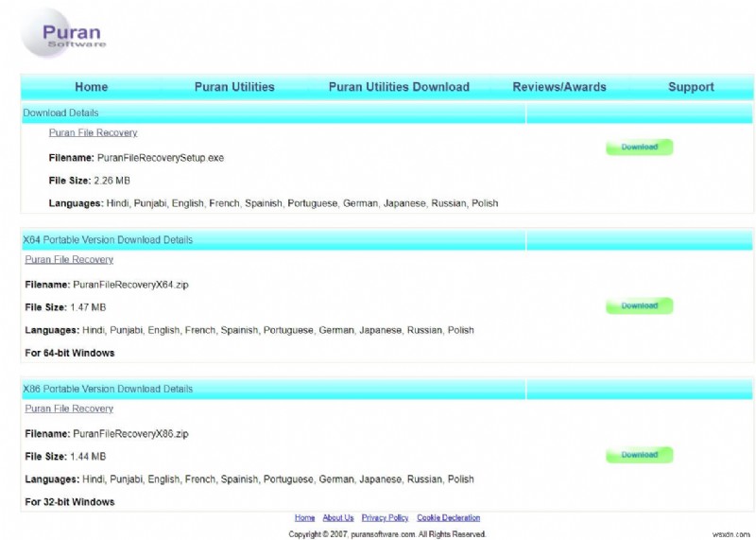Select the Download Details header text

60,113
